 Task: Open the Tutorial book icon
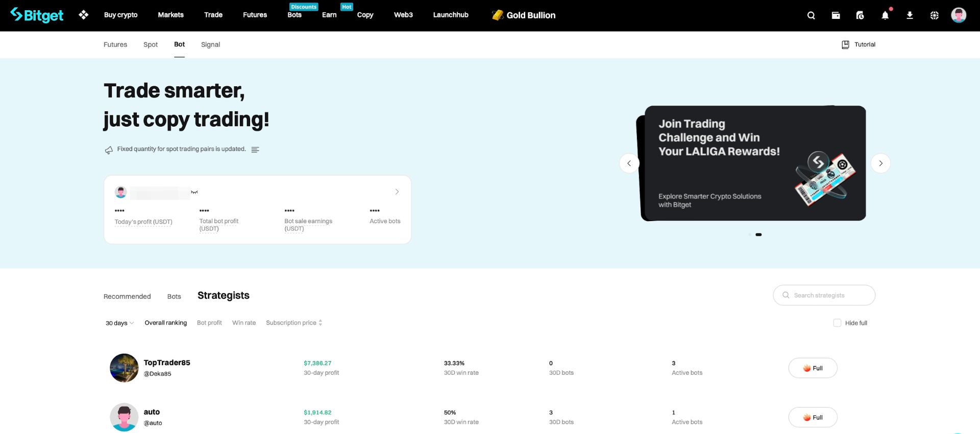845,44
